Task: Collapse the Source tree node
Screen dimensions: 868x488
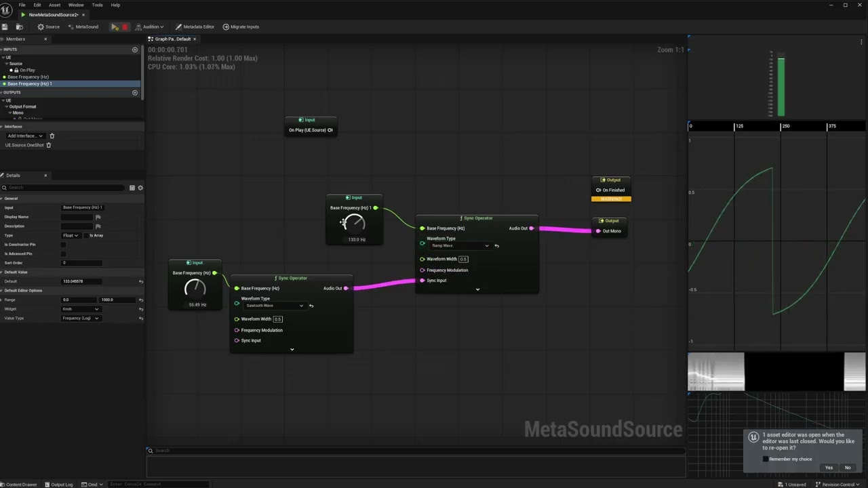Action: tap(7, 64)
